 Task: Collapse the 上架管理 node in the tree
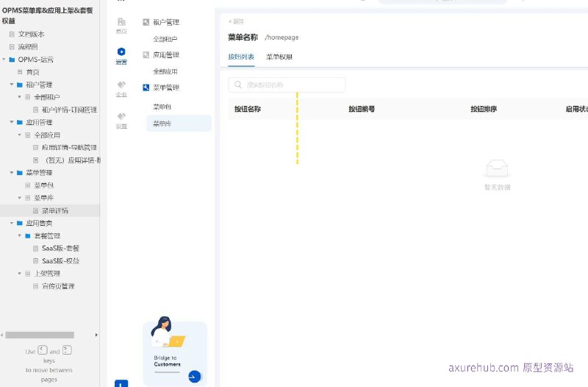pos(20,273)
